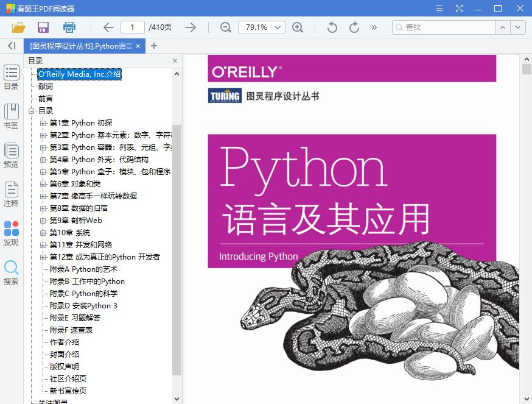Open 版权声明 outline entry
532x404 pixels.
tap(64, 367)
